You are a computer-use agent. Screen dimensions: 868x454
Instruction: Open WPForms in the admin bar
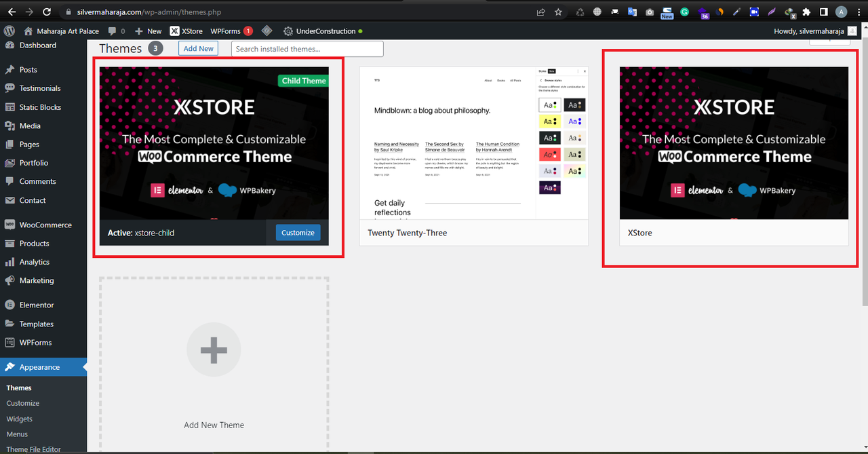(x=231, y=31)
